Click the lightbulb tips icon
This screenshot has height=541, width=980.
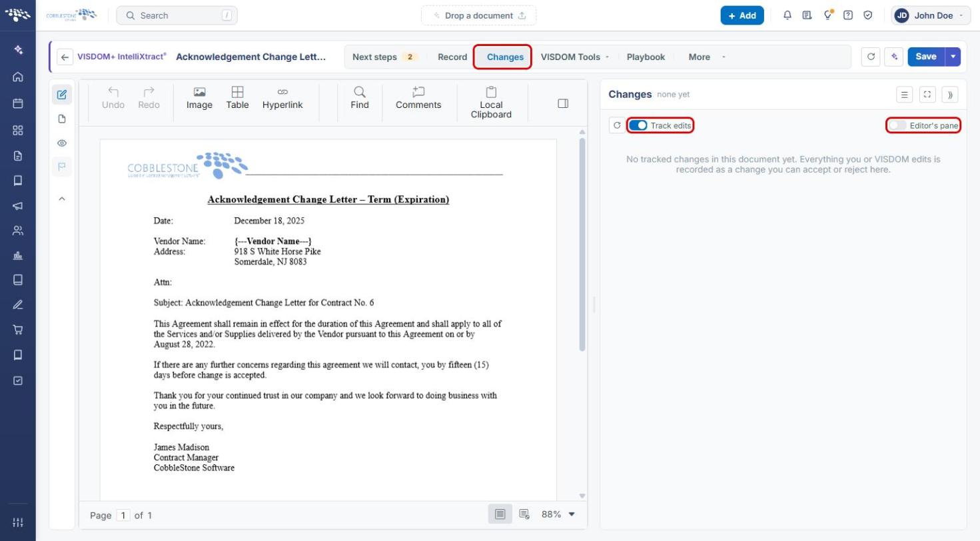[x=828, y=15]
